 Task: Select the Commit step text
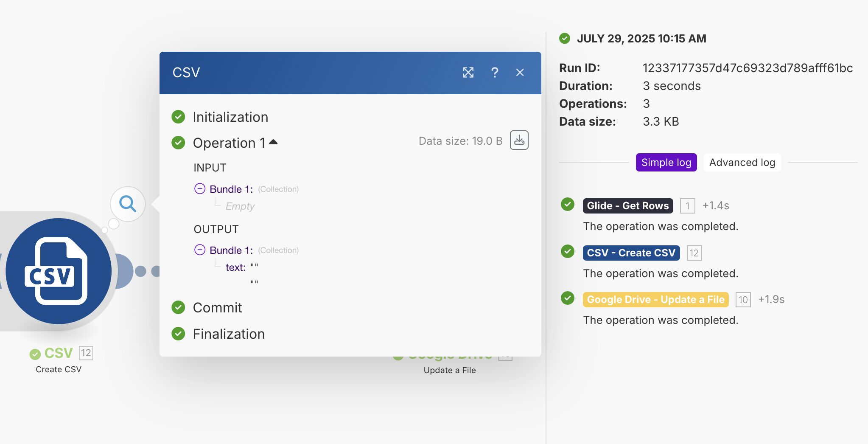[217, 308]
